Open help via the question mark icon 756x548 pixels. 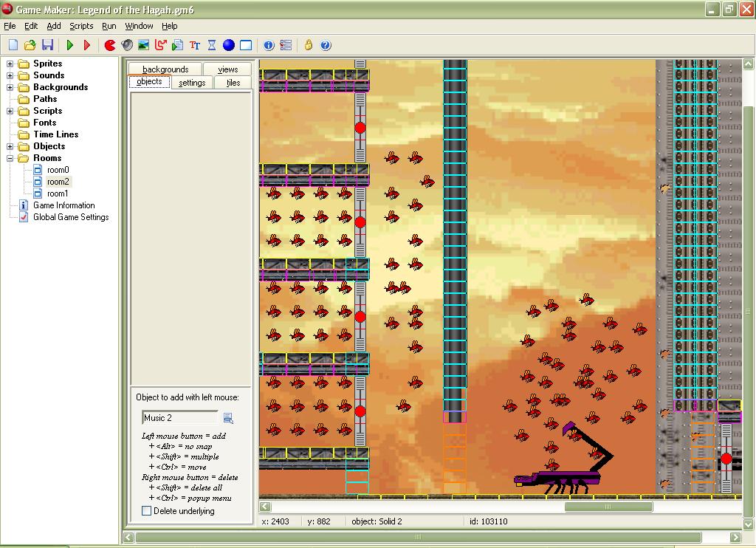326,45
